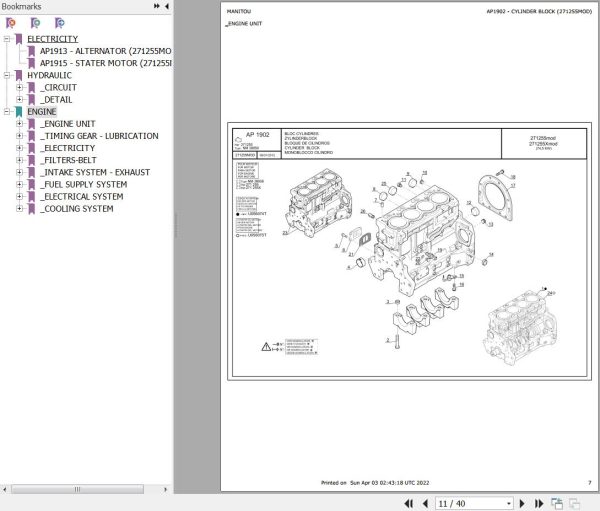600x511 pixels.
Task: Collapse the ELECTRICITY tree node
Action: pyautogui.click(x=7, y=39)
